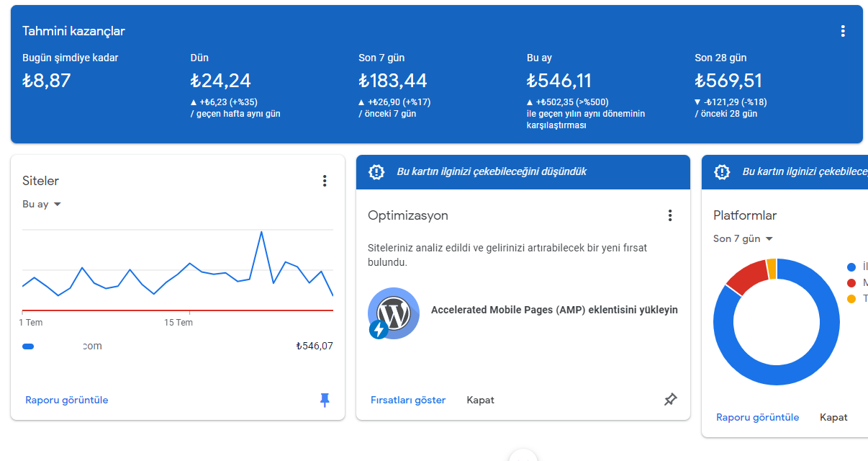
Task: Open the Siteler card three-dot menu
Action: click(x=325, y=181)
